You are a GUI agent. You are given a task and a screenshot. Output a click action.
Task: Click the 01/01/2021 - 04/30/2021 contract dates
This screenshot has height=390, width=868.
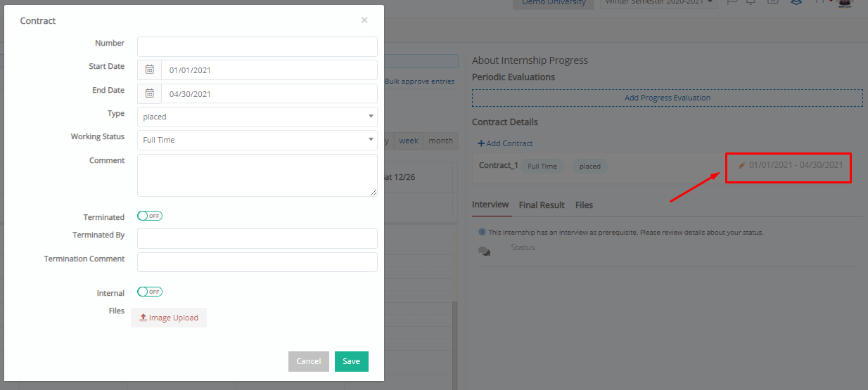point(796,165)
